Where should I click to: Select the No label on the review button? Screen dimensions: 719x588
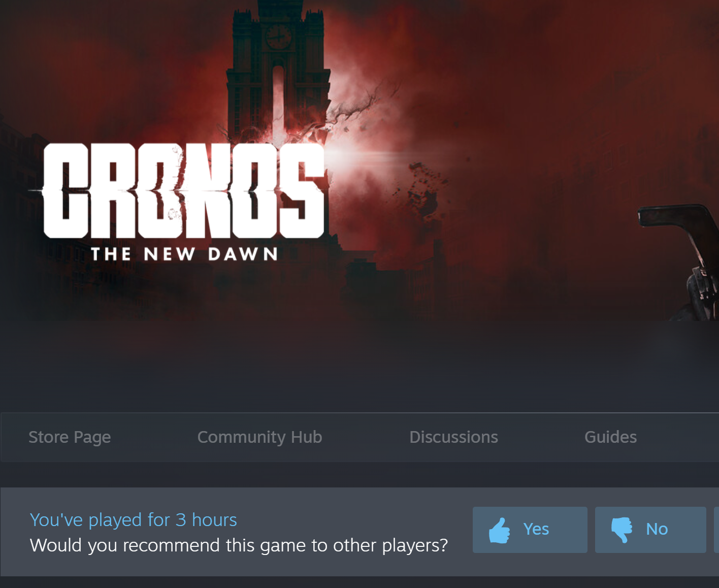tap(657, 529)
